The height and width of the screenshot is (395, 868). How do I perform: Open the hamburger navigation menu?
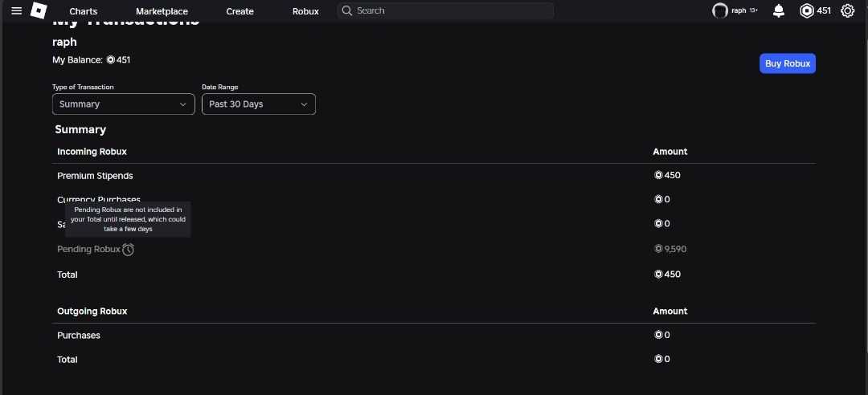[x=17, y=10]
